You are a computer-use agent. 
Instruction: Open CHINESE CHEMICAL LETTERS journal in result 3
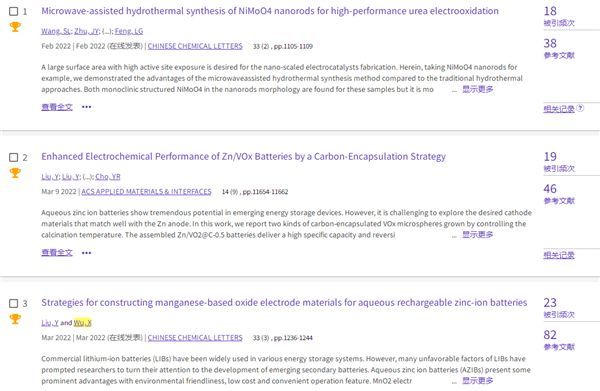click(x=195, y=338)
